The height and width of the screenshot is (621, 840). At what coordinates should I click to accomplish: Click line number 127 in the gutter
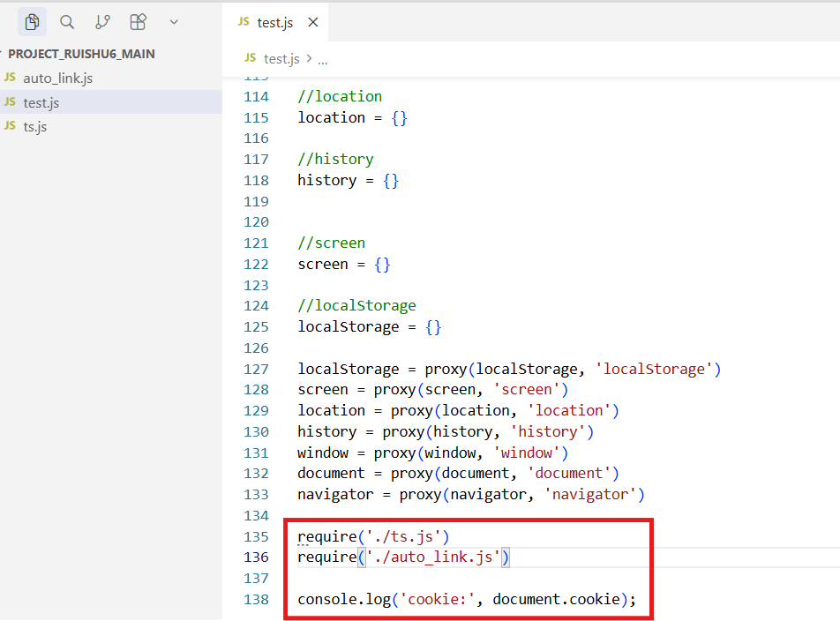coord(256,369)
